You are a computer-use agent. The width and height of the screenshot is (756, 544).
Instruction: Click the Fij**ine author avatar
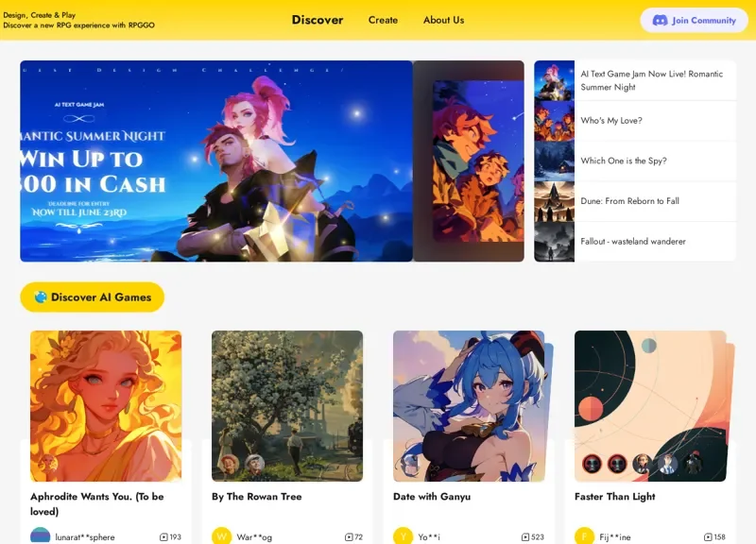(x=584, y=536)
